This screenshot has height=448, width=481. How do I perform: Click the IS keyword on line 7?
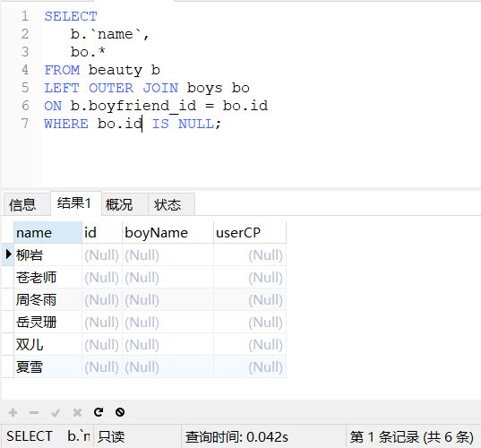160,124
